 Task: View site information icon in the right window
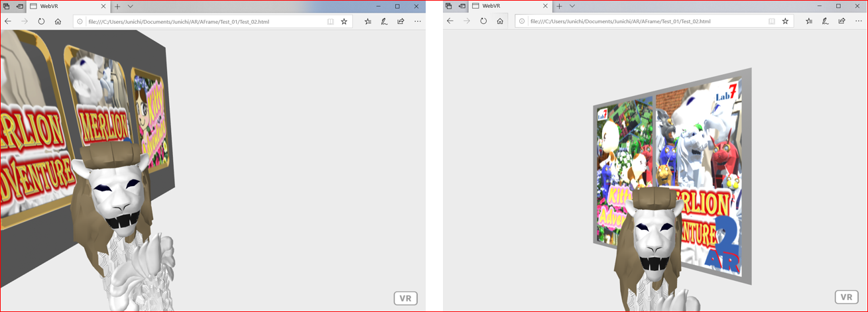(x=522, y=22)
